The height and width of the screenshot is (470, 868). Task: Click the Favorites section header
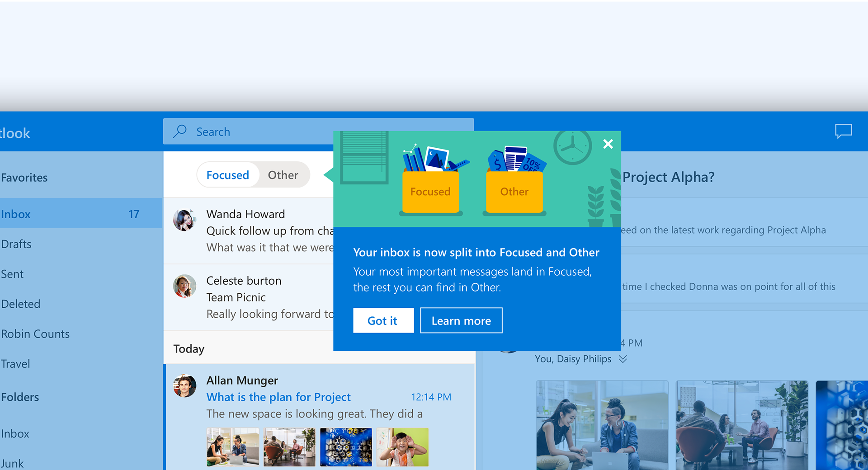24,178
